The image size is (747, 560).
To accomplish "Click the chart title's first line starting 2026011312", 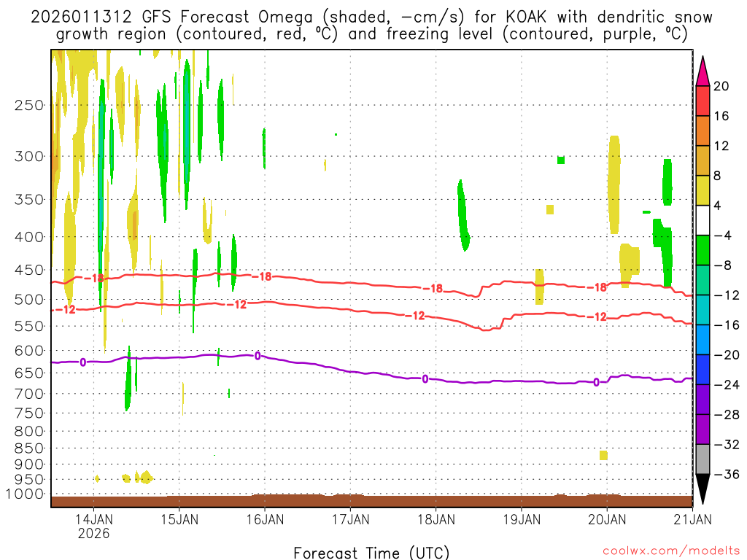I will tap(371, 17).
